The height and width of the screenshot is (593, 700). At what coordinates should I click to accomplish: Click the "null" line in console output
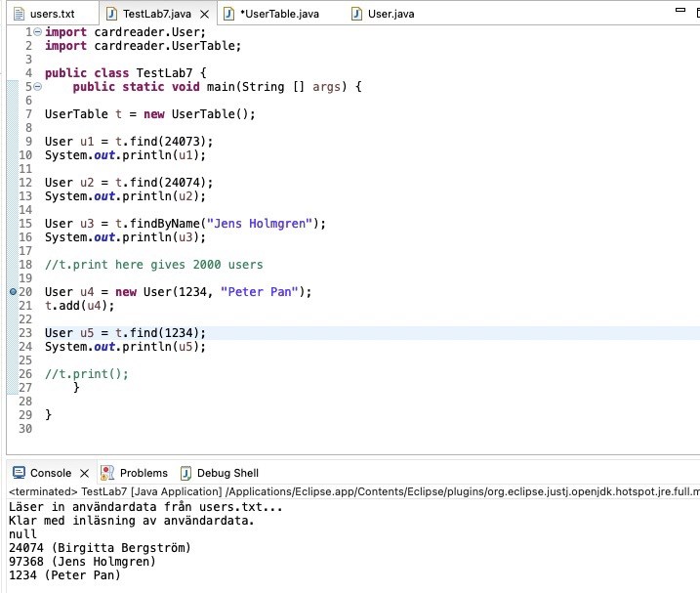(x=22, y=534)
